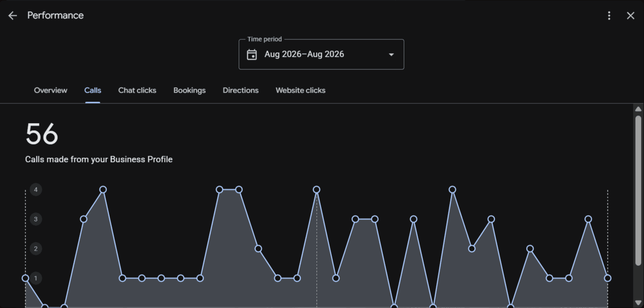Click the y-axis label 2
The image size is (644, 308).
click(x=36, y=249)
